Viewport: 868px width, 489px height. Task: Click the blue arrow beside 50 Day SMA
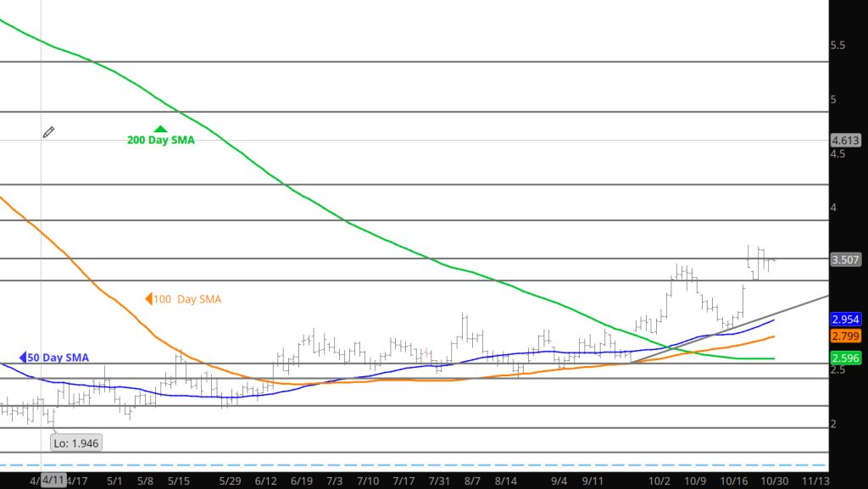coord(24,358)
